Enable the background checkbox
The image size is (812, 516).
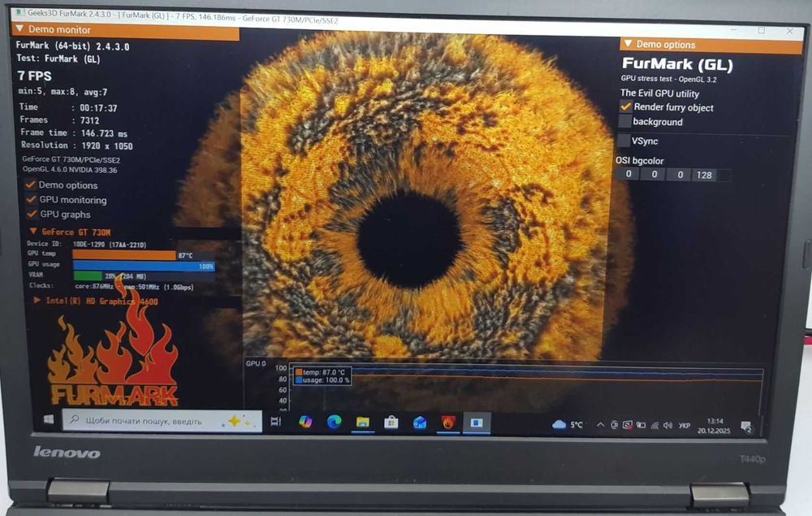coord(624,121)
